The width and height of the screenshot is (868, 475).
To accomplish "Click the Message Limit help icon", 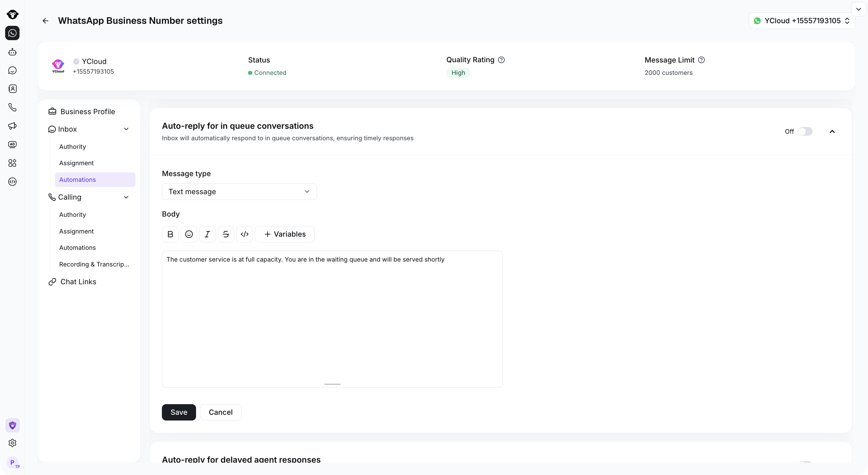I will (x=702, y=60).
